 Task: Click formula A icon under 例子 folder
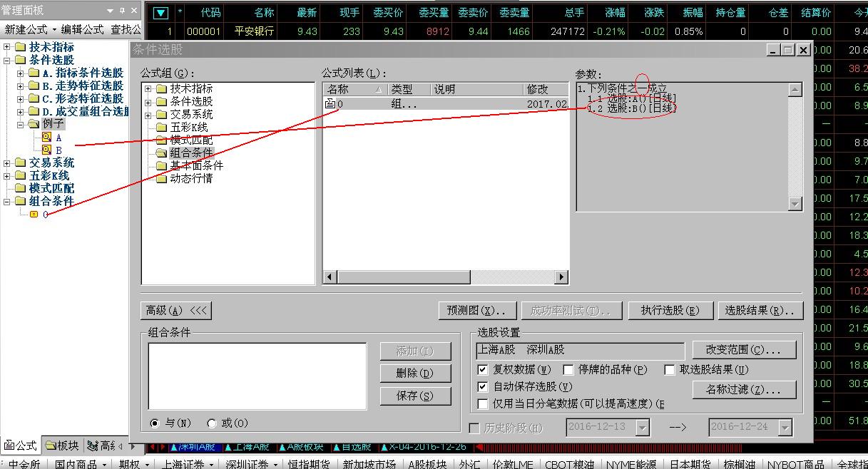46,137
